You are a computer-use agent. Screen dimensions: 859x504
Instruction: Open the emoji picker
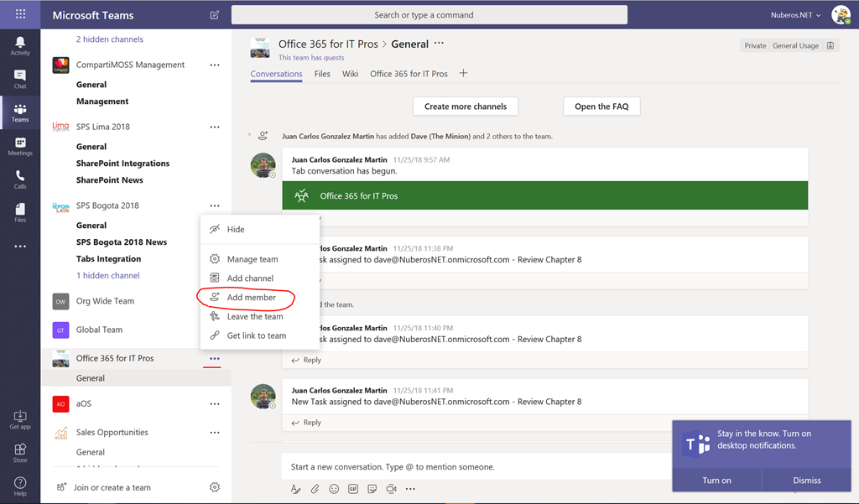pos(334,489)
